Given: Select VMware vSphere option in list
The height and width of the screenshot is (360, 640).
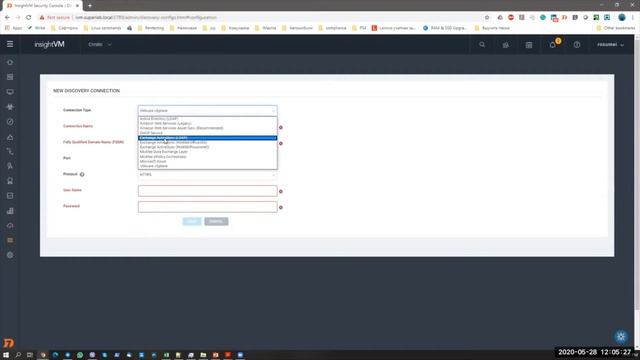Looking at the screenshot, I should click(207, 166).
